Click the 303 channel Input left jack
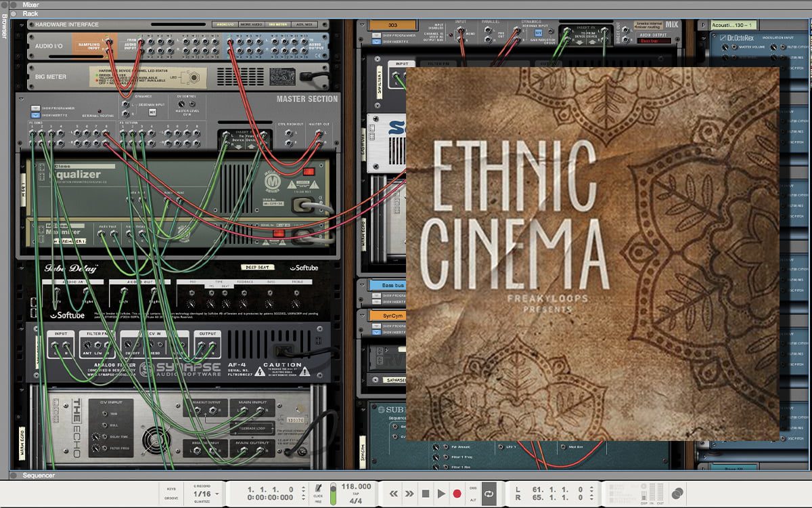This screenshot has height=508, width=812. pyautogui.click(x=461, y=31)
